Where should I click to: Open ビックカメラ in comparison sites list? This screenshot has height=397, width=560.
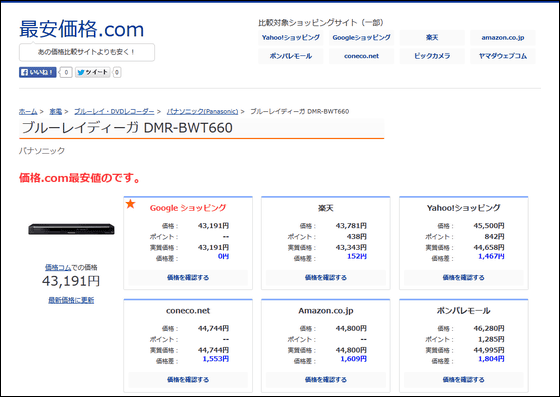tap(432, 56)
